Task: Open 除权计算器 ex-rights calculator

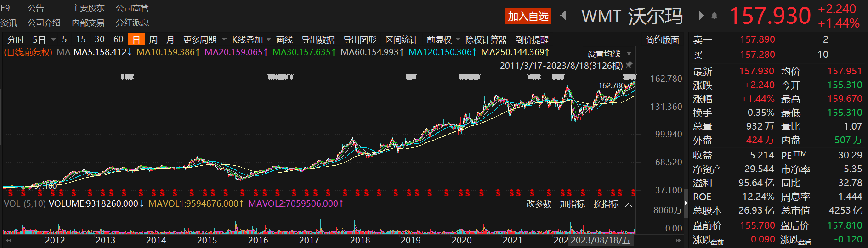Action: click(x=486, y=39)
